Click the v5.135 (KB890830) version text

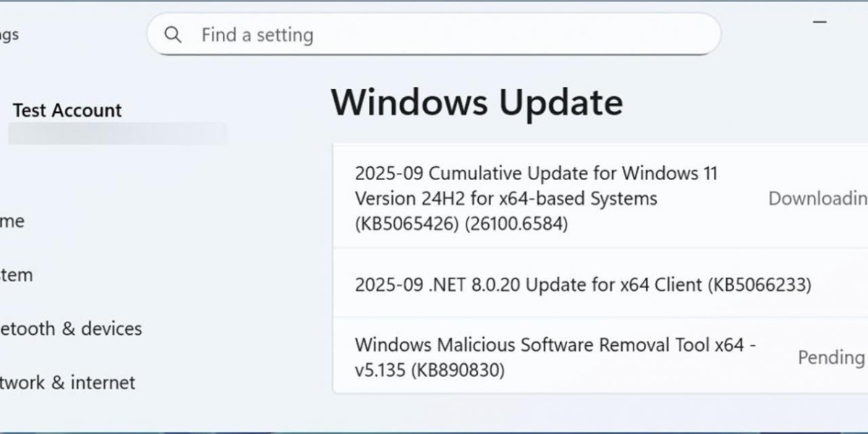pos(430,370)
